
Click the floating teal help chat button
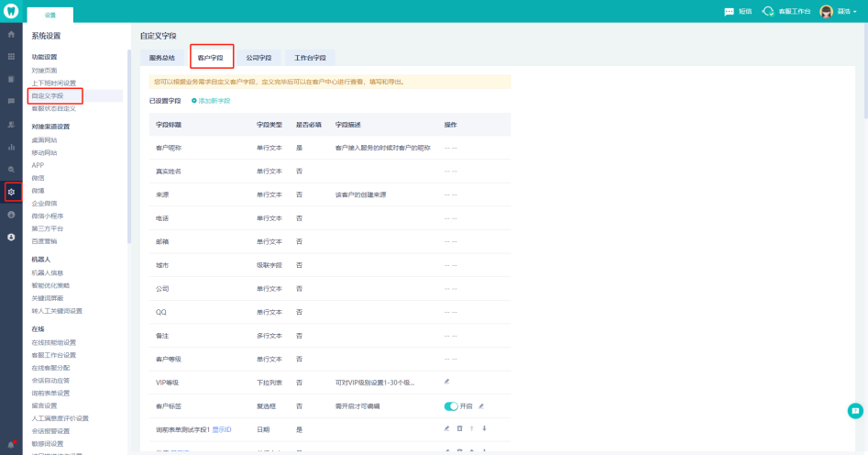tap(855, 411)
